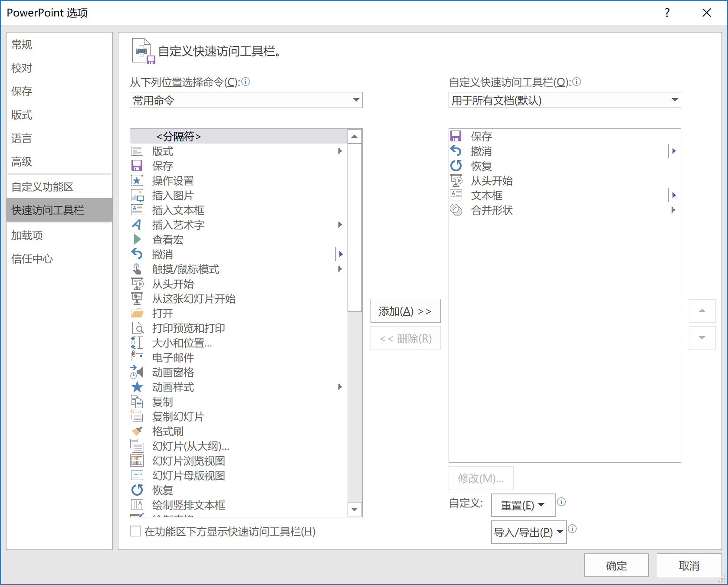The image size is (728, 585).
Task: Click scroll down arrow of commands list
Action: coord(354,509)
